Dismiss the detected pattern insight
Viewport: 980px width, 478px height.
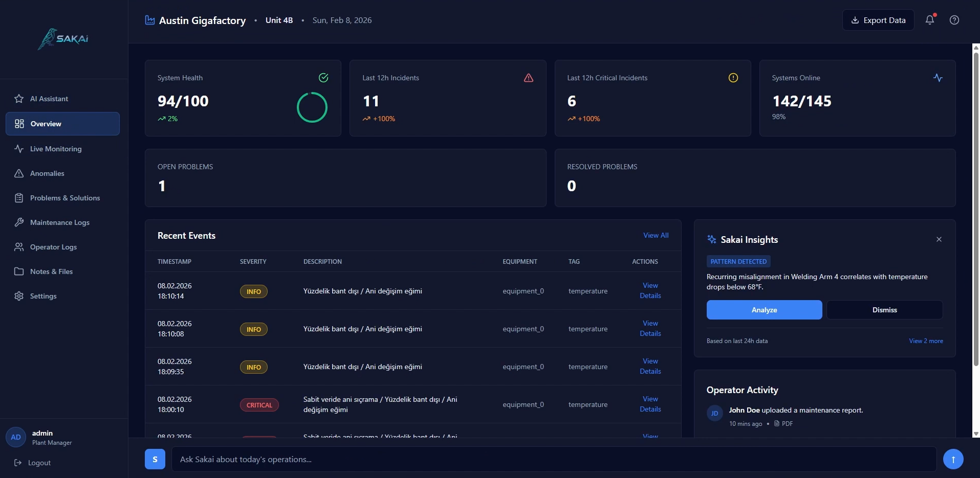click(x=884, y=310)
